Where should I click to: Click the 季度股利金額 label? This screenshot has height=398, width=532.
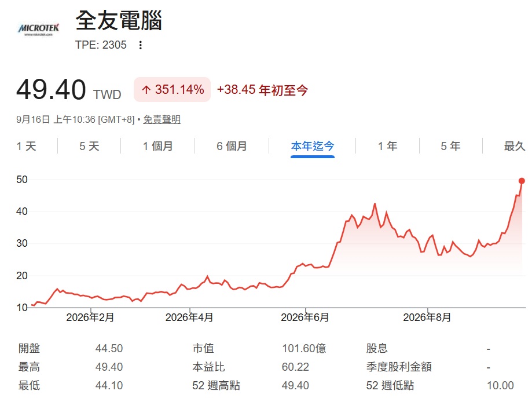[399, 367]
